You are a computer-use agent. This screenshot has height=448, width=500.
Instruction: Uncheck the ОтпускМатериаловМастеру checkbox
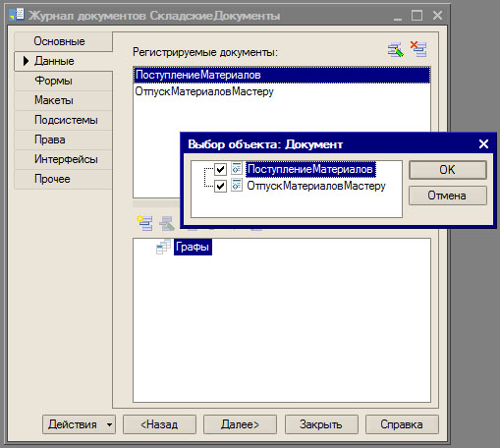tap(220, 186)
